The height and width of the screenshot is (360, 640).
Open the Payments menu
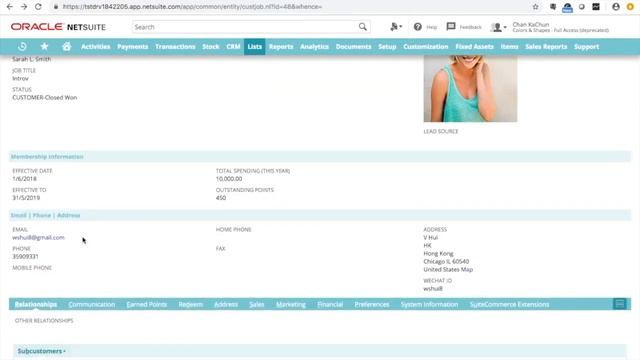(133, 47)
